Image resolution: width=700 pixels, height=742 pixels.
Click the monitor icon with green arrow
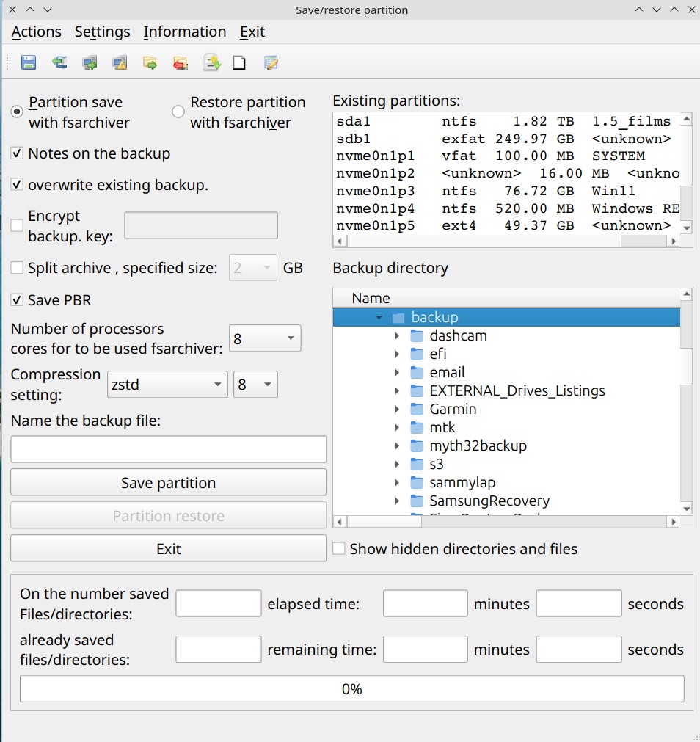tap(90, 63)
